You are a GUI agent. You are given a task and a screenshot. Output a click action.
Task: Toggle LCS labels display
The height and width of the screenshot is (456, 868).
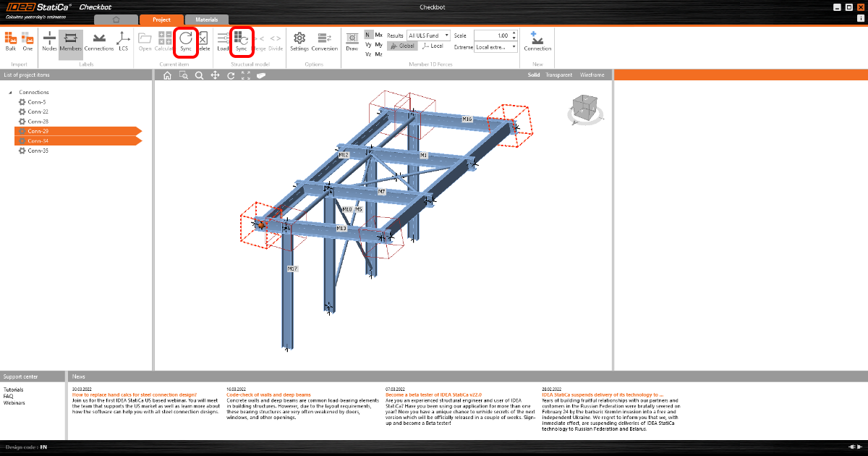(124, 41)
